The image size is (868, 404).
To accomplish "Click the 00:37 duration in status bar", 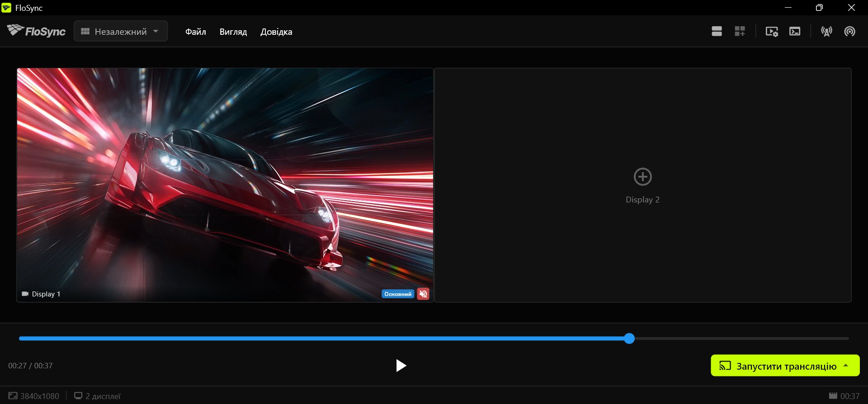I will click(x=844, y=396).
